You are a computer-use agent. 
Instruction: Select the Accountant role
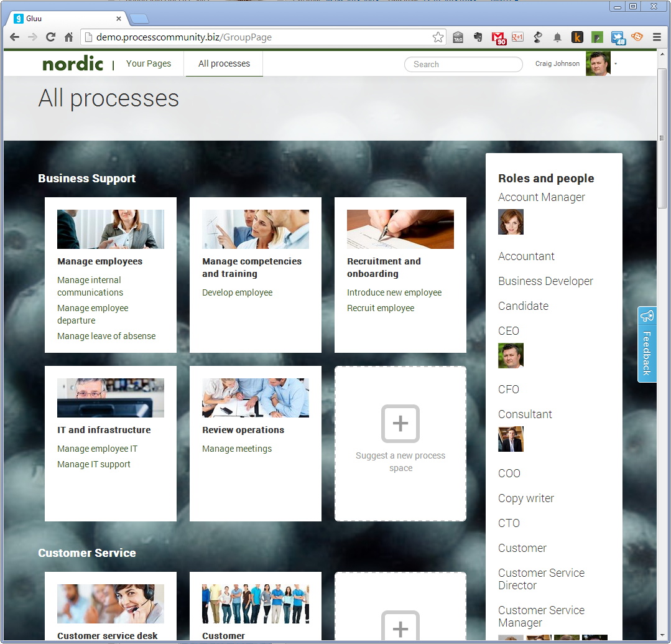pyautogui.click(x=526, y=256)
